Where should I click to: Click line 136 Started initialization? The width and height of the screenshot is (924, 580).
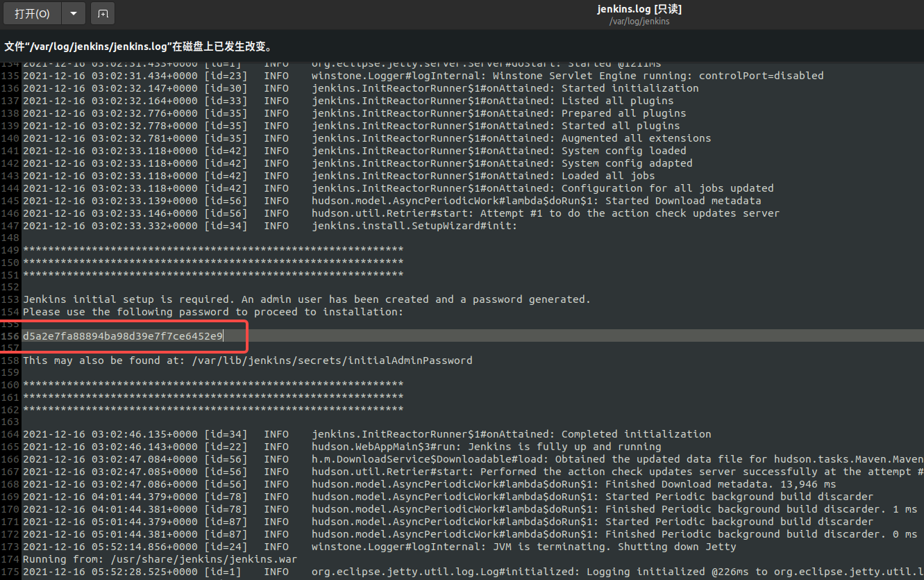(x=361, y=88)
